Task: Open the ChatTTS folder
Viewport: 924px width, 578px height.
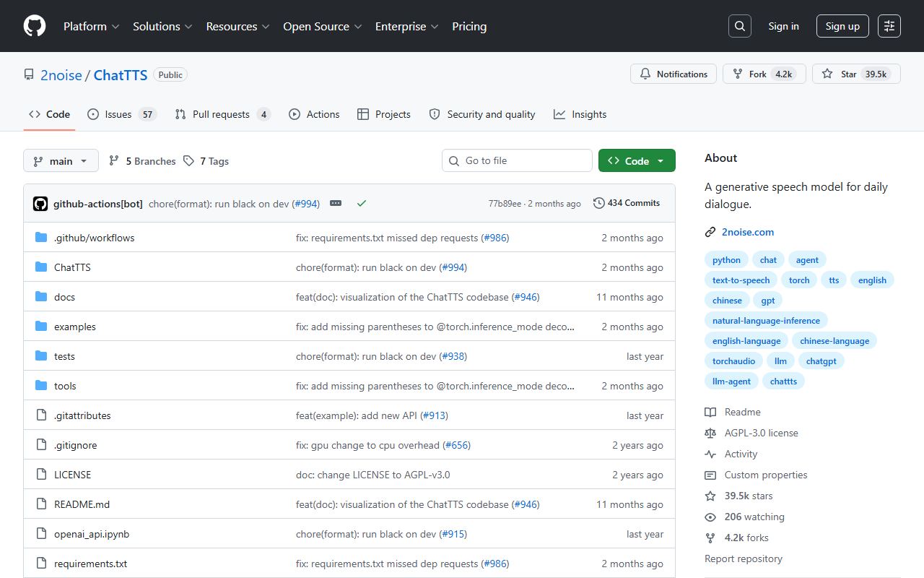Action: (x=72, y=267)
